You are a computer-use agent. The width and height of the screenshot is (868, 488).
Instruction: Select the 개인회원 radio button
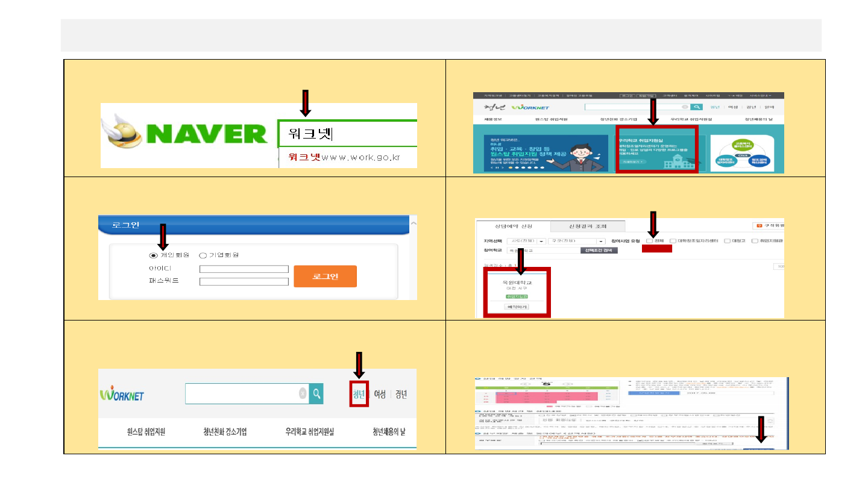[x=153, y=255]
